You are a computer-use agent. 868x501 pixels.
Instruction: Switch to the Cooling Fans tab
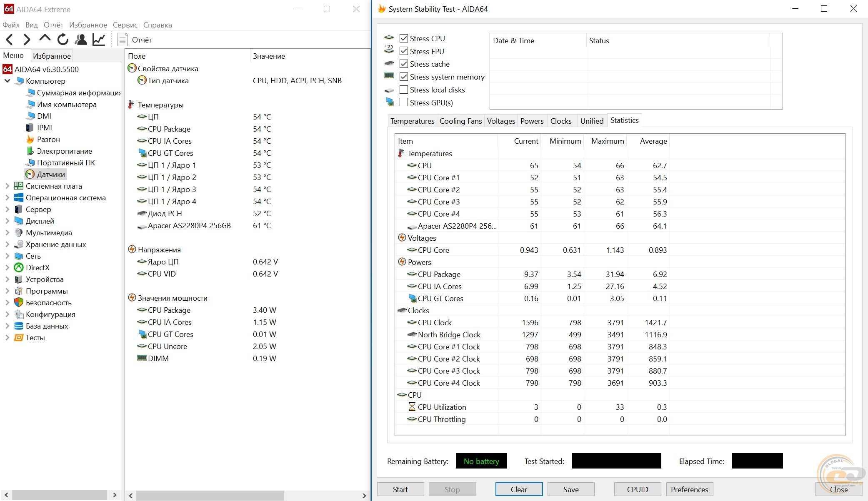coord(460,121)
